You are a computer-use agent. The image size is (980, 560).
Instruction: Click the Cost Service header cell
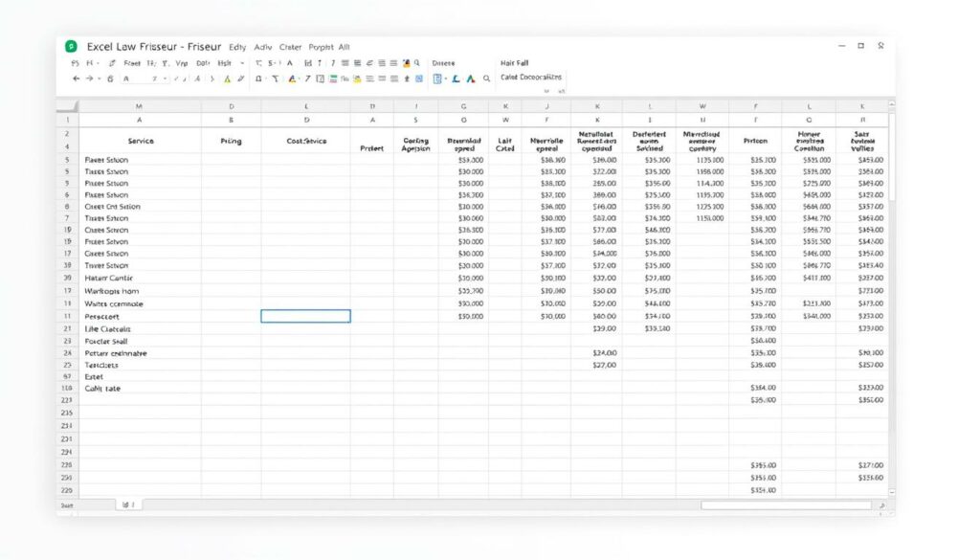point(306,142)
